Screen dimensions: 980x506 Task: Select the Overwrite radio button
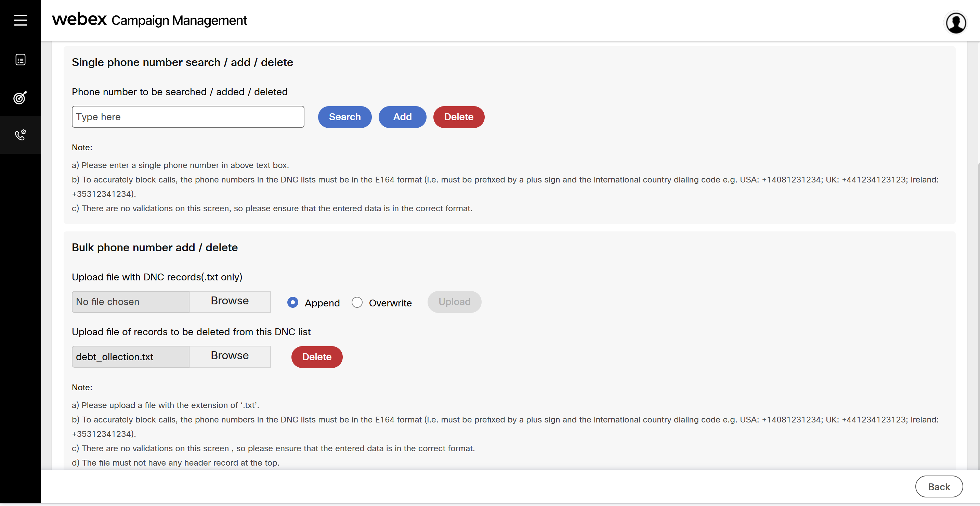coord(357,302)
